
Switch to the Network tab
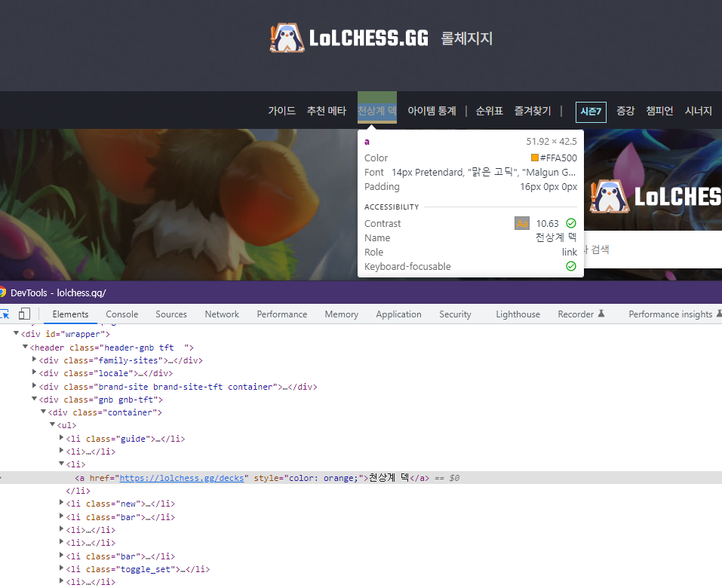[222, 314]
